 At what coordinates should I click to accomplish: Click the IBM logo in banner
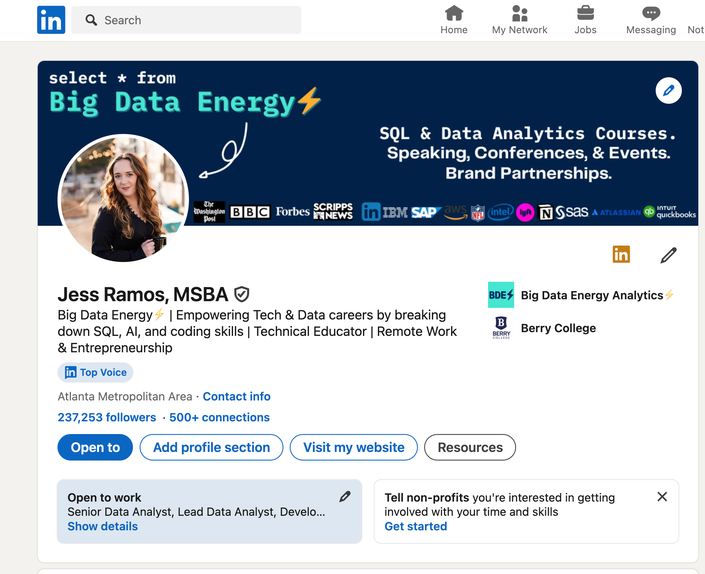[x=395, y=212]
